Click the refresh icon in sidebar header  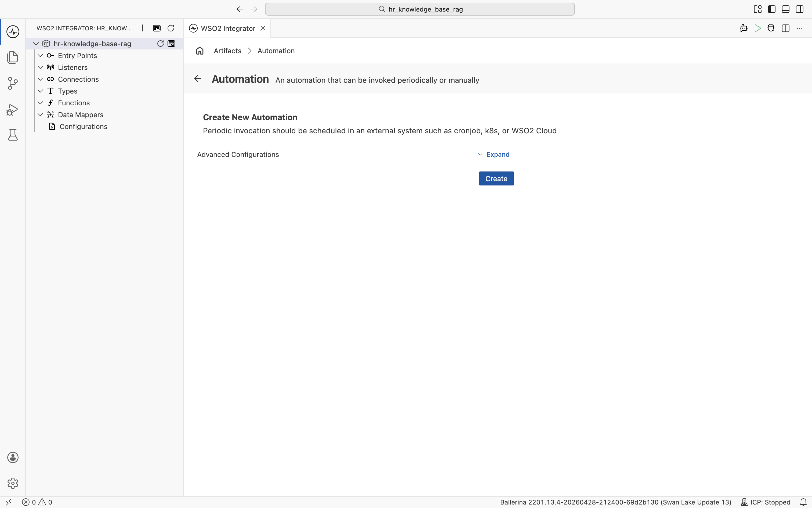(x=171, y=28)
